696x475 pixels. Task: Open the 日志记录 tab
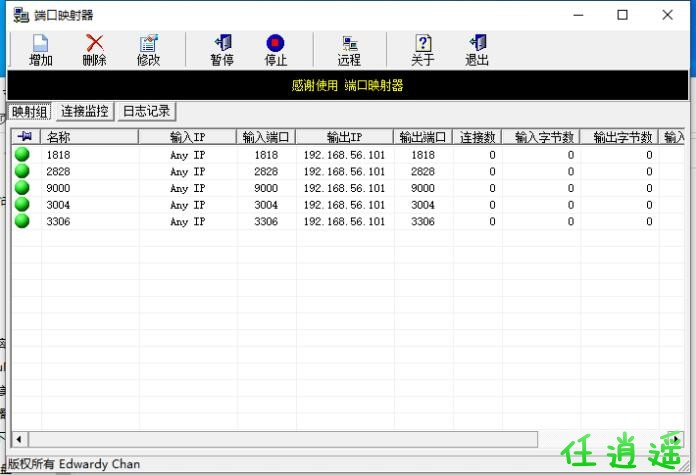(x=146, y=111)
